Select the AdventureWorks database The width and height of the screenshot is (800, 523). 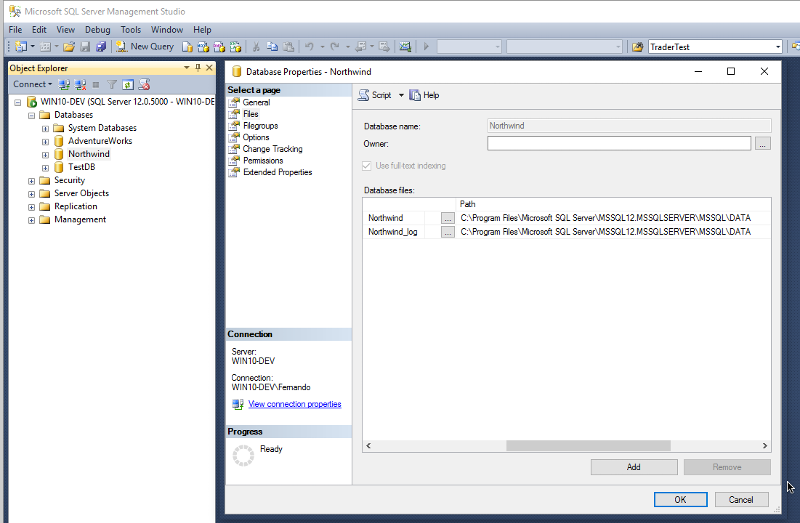100,141
